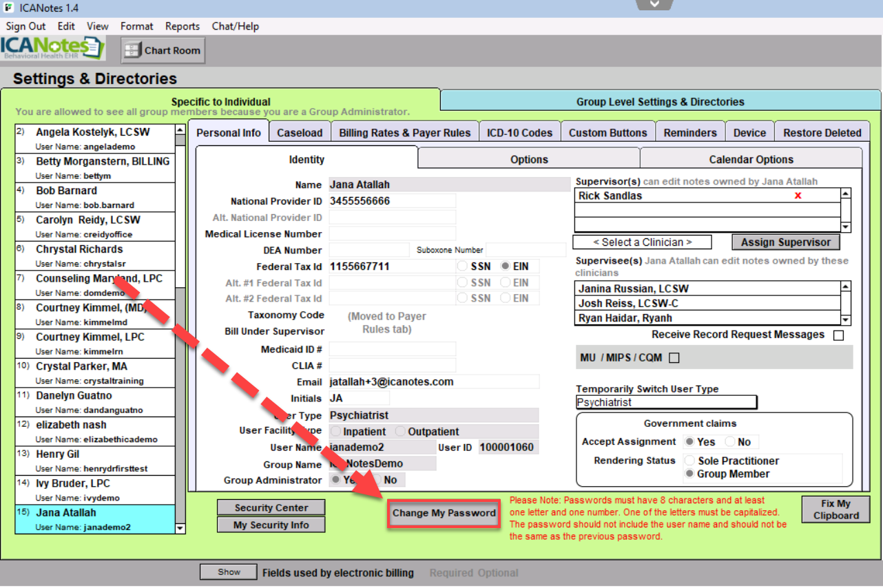Image resolution: width=883 pixels, height=588 pixels.
Task: Select Group Member rendering status
Action: point(690,474)
